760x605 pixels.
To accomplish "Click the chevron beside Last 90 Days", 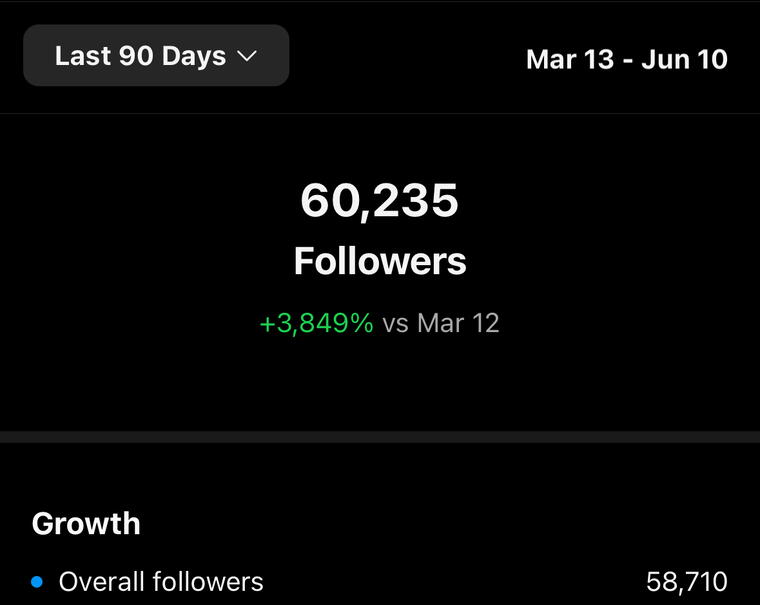I will pos(247,57).
